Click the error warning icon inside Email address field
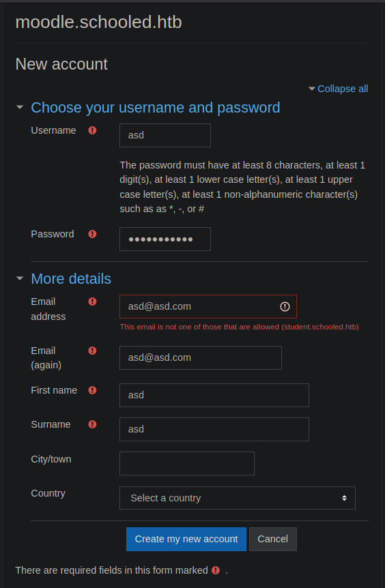This screenshot has width=385, height=588. 285,307
